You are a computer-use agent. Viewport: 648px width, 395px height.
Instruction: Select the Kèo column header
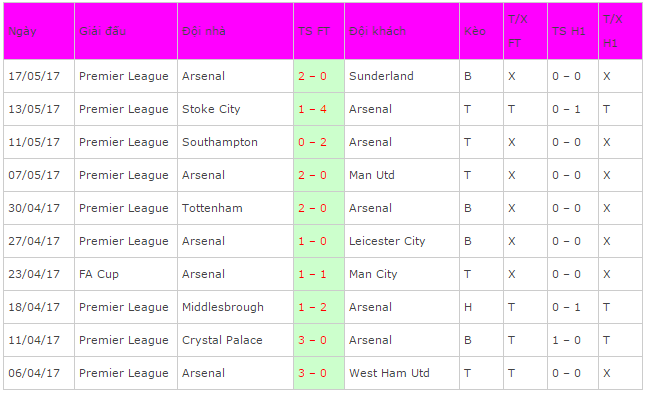point(481,31)
